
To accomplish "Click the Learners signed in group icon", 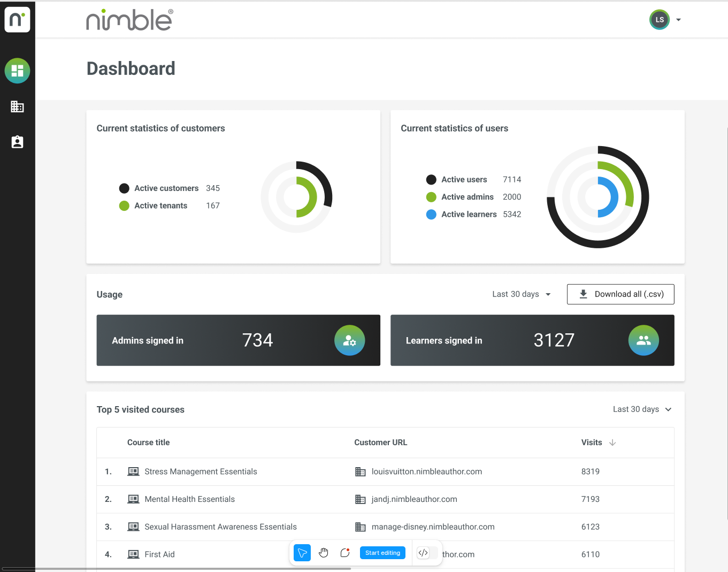I will [643, 340].
